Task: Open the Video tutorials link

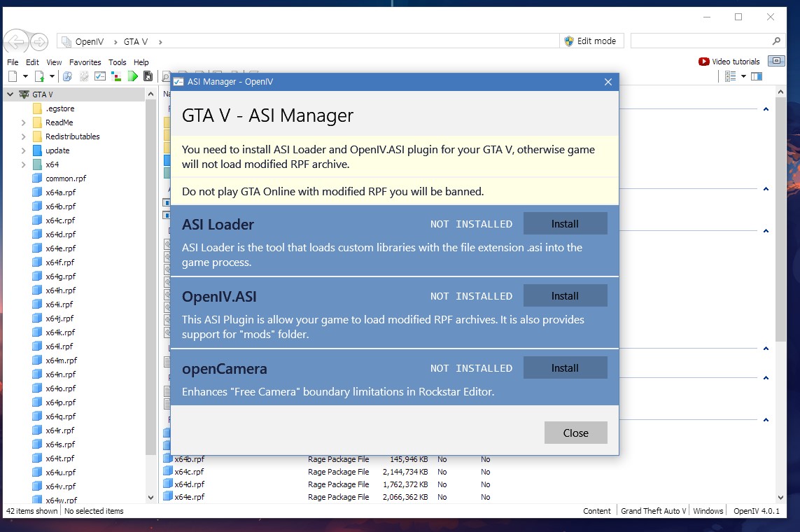Action: (736, 62)
